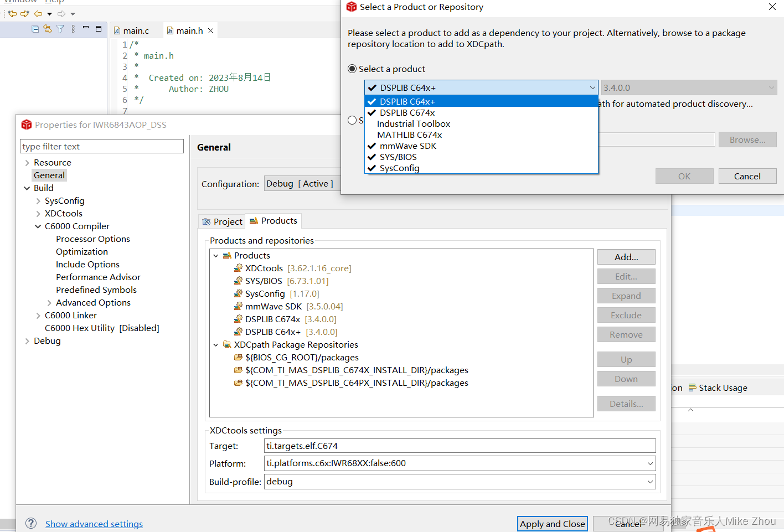
Task: Minimize the project explorer panel
Action: 86,28
